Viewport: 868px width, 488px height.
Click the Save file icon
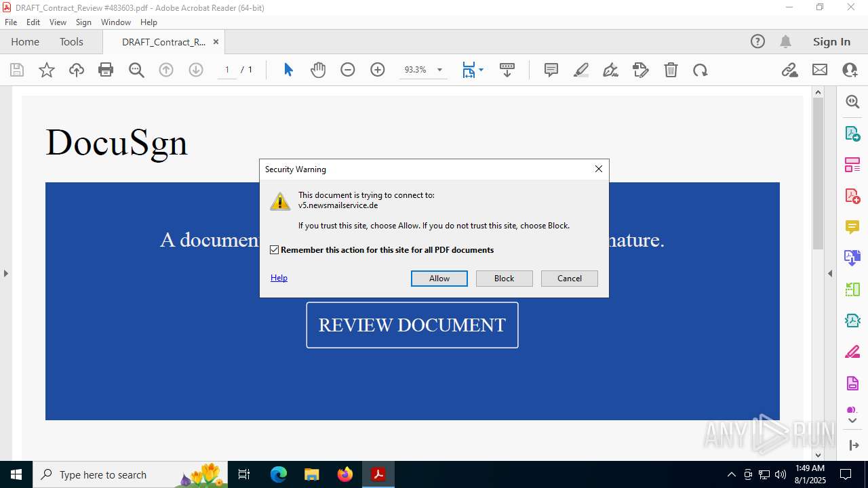pyautogui.click(x=17, y=70)
